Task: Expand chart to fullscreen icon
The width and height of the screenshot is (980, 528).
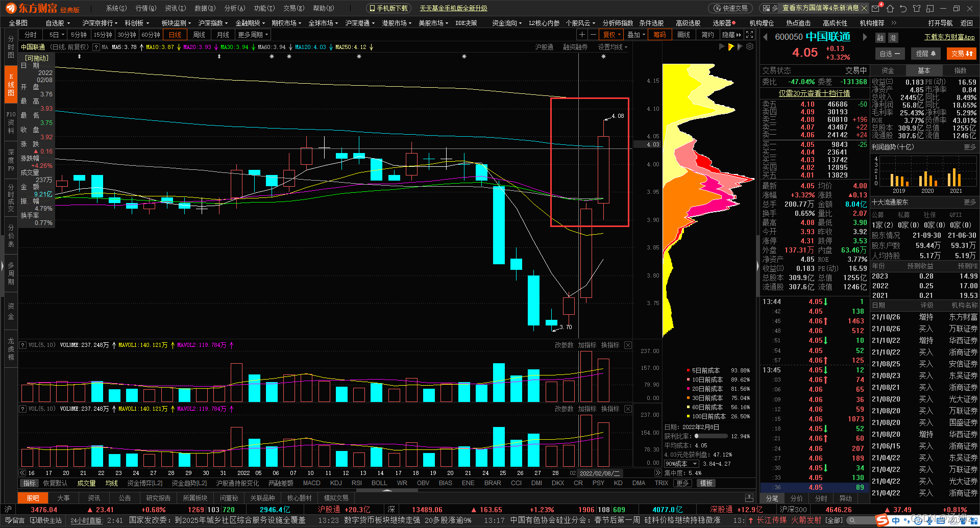Action: pyautogui.click(x=749, y=35)
